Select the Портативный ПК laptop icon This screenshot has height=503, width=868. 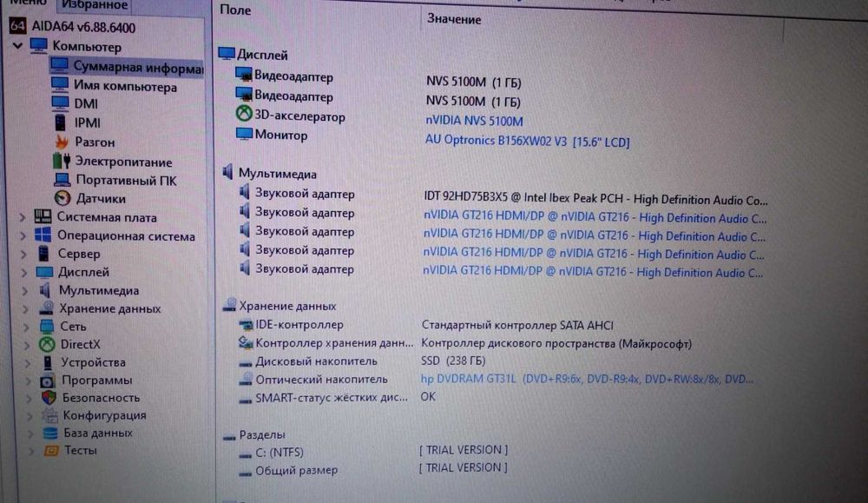62,180
